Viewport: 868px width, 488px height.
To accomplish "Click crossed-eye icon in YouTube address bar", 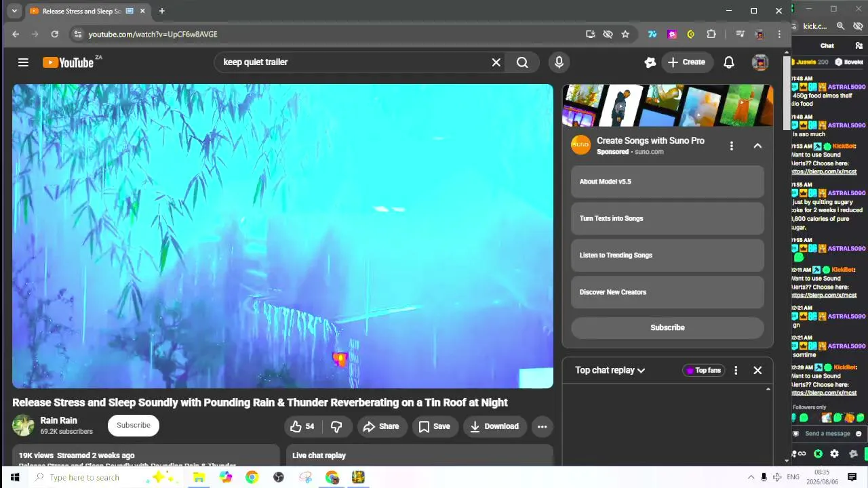I will coord(608,34).
